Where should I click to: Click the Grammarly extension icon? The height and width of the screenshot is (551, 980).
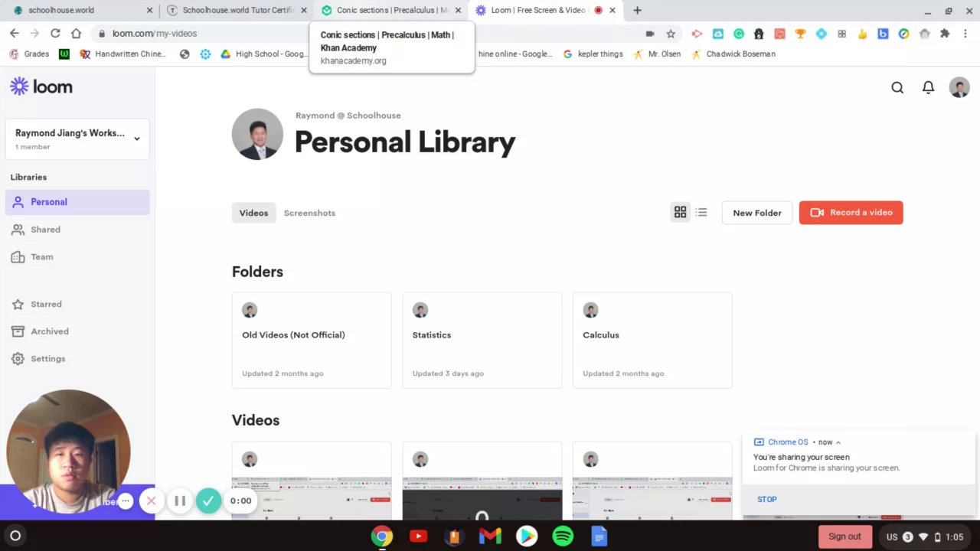point(738,34)
